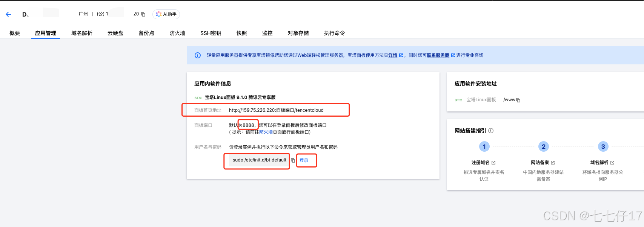
Task: Copy the instance ID next to 20
Action: click(x=143, y=14)
